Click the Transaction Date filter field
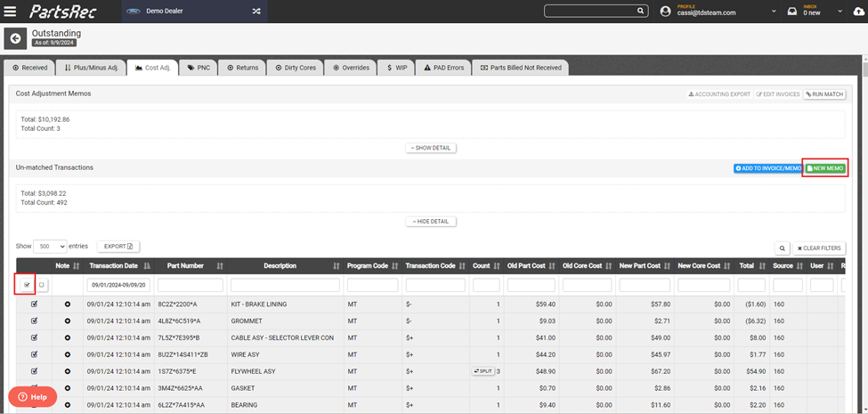868x414 pixels. click(118, 285)
